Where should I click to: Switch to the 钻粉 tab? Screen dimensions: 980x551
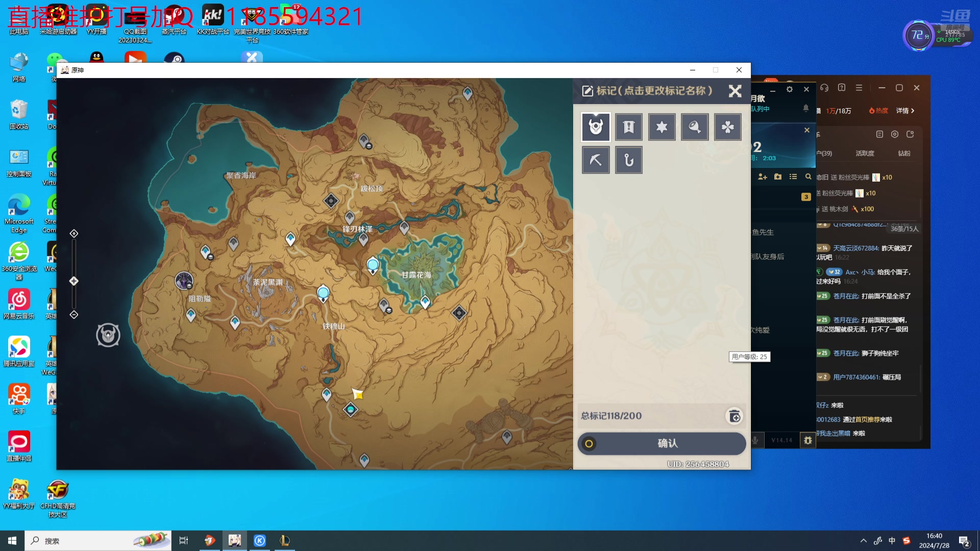(x=904, y=153)
